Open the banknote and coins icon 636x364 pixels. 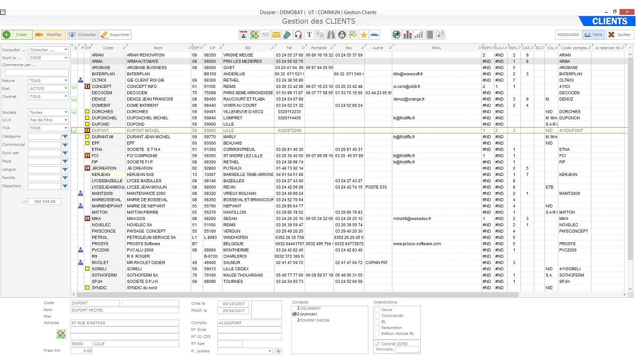[353, 34]
